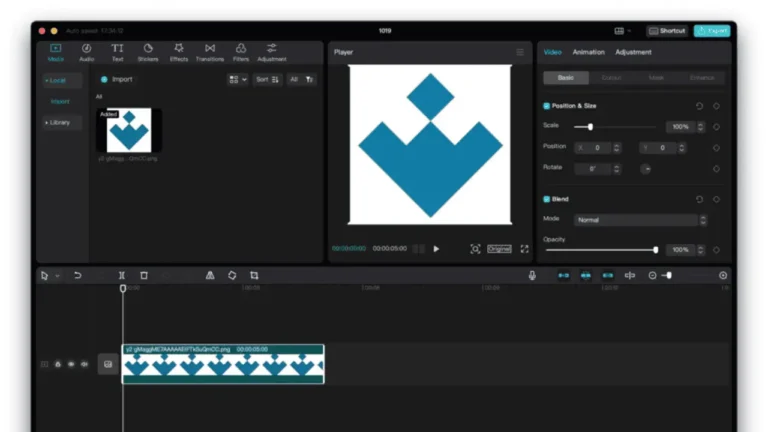Click the Crop tool
This screenshot has width=768, height=432.
(254, 275)
